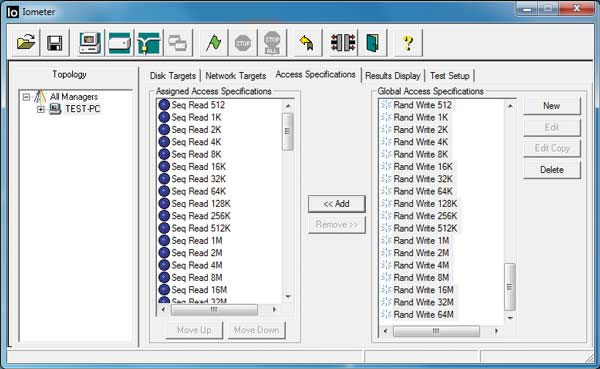Start a new network worker icon
Viewport: 600px width, 369px height.
coord(149,42)
